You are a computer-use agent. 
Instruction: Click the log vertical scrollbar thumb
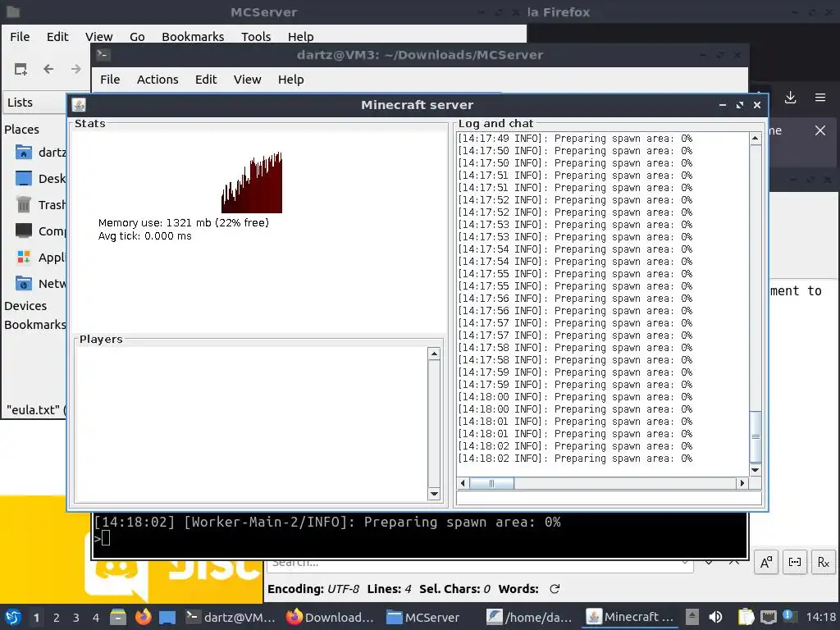[x=756, y=436]
